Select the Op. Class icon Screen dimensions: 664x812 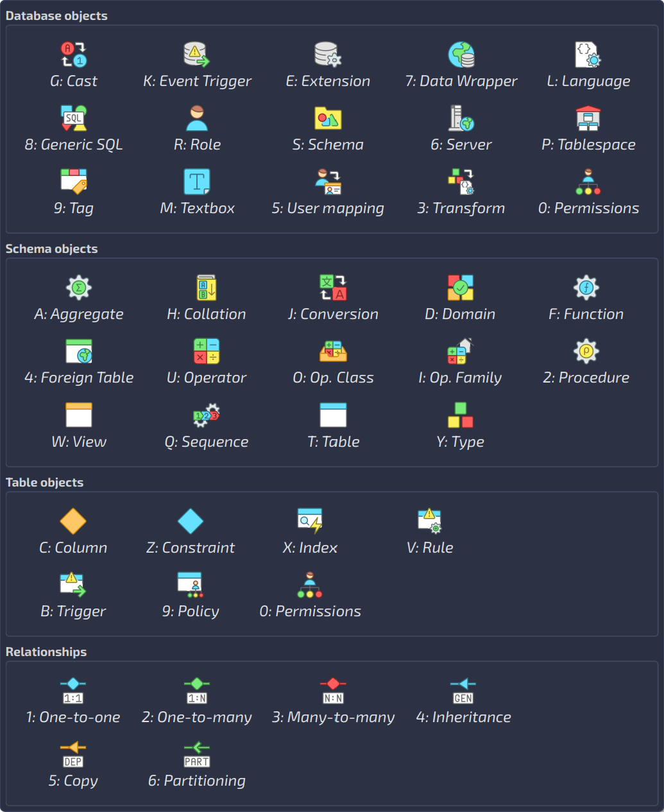click(x=333, y=351)
